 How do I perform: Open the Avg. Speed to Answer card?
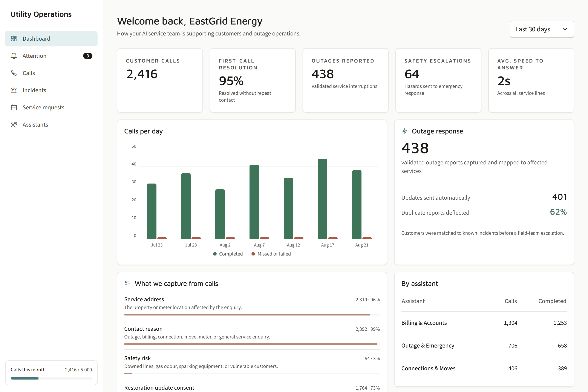click(531, 80)
